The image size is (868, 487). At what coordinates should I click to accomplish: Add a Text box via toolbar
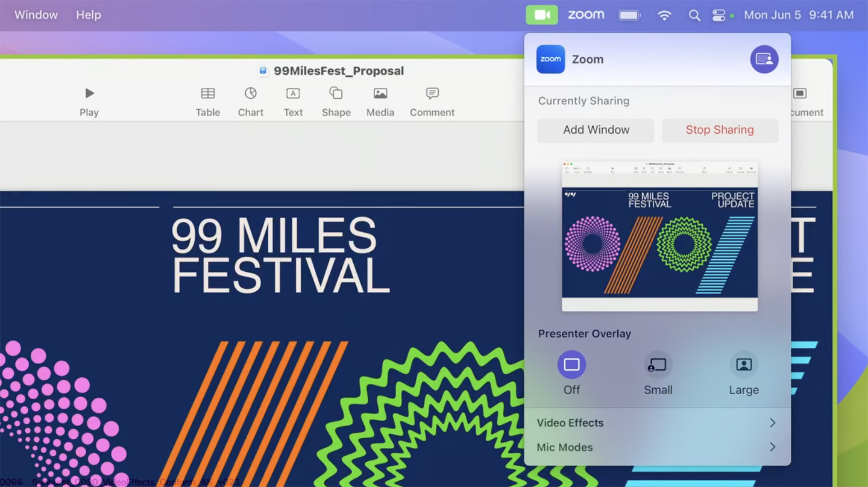pyautogui.click(x=293, y=102)
